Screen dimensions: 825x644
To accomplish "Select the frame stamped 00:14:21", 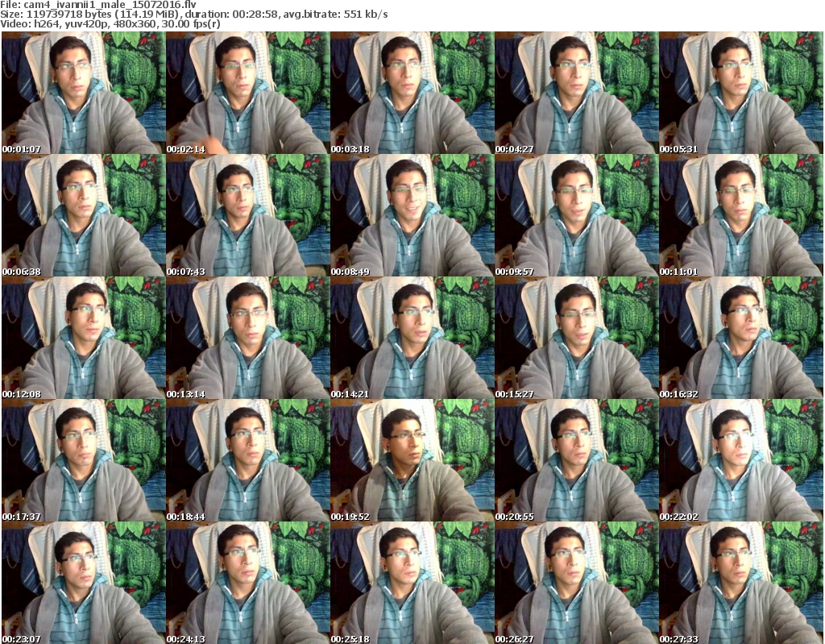I will click(412, 338).
